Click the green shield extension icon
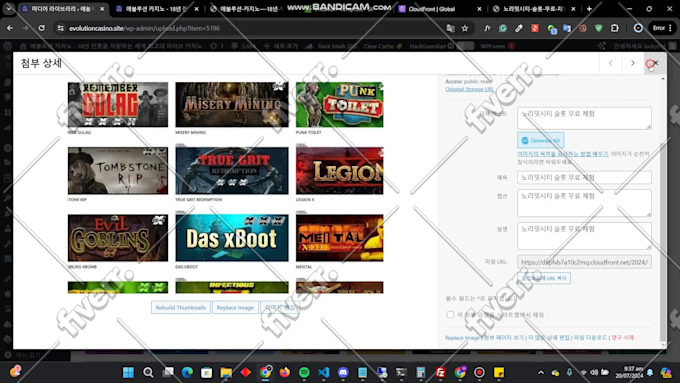Viewport: 680px width, 383px height. click(x=598, y=28)
